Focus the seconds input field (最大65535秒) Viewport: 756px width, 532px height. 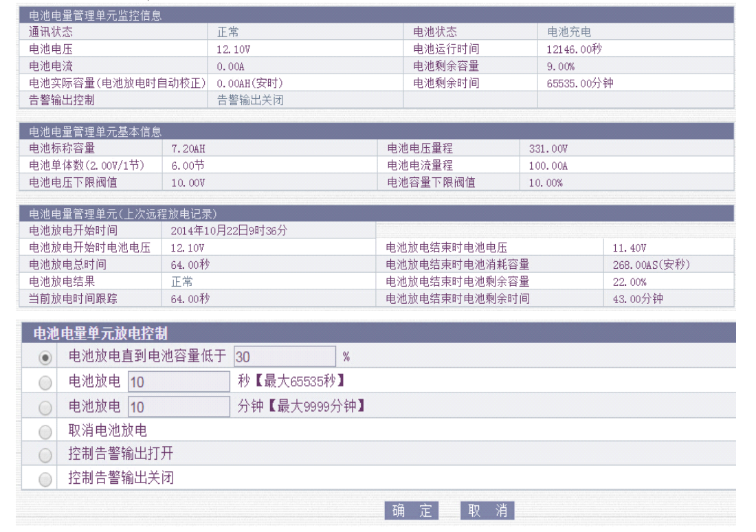click(179, 382)
